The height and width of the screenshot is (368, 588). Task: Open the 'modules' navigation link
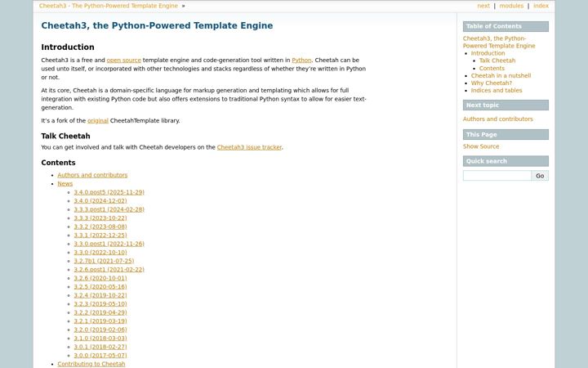coord(511,6)
